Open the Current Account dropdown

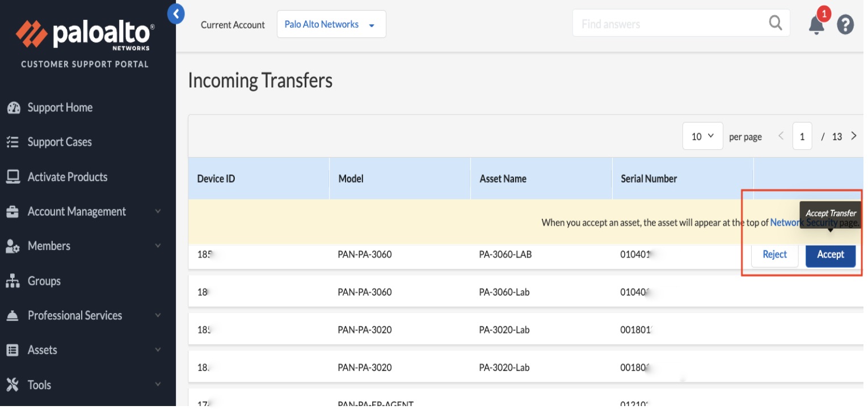click(x=331, y=24)
